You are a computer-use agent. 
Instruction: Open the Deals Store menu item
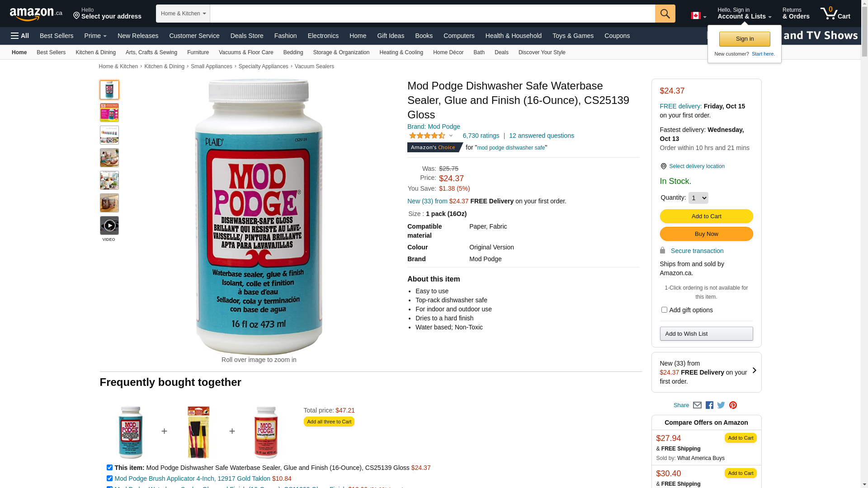(247, 36)
